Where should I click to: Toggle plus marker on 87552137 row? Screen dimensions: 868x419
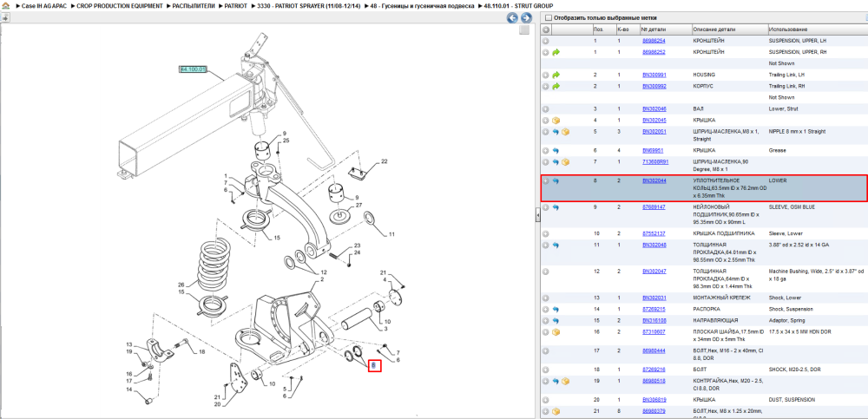[546, 233]
